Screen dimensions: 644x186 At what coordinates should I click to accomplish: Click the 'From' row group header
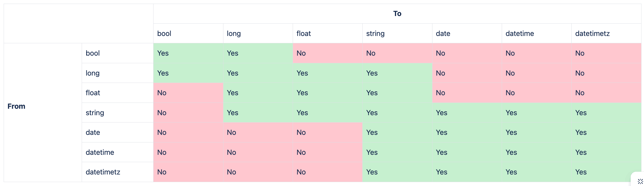pos(16,106)
